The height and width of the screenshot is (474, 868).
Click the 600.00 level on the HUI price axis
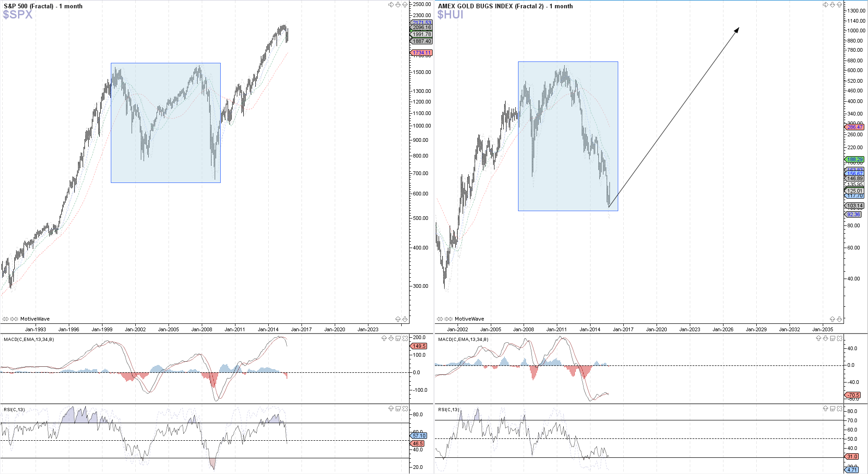click(855, 70)
